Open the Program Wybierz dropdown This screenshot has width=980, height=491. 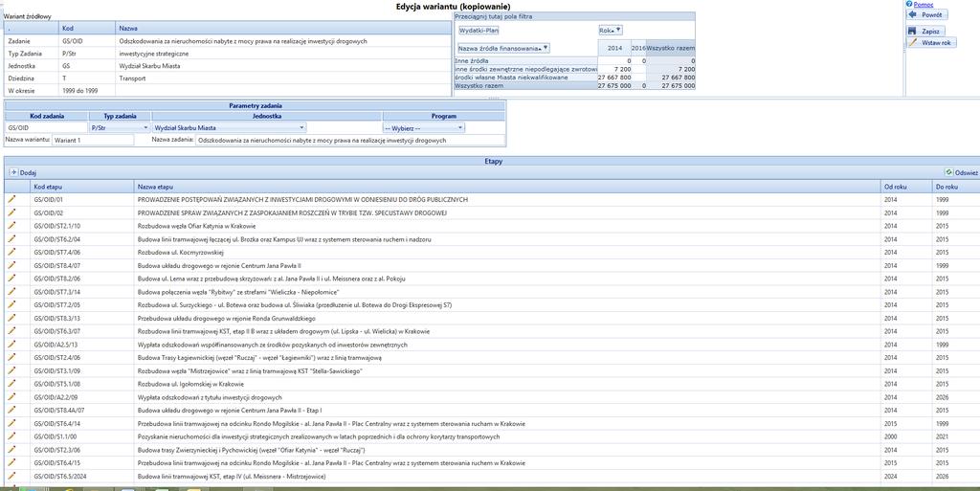(x=460, y=127)
